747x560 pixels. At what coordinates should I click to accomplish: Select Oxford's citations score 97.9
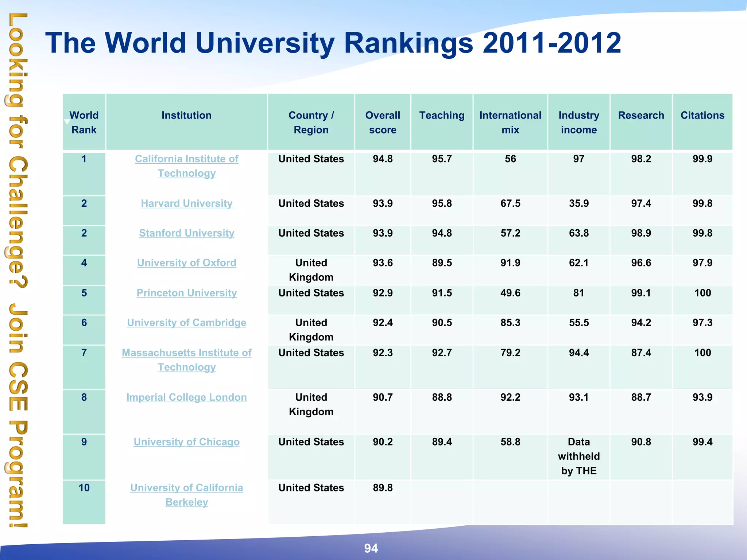click(x=703, y=263)
